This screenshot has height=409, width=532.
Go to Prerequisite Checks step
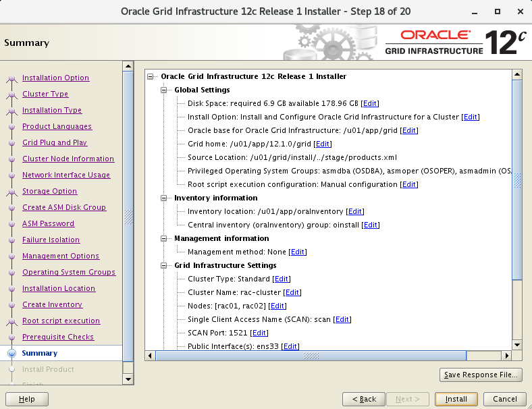click(x=58, y=337)
